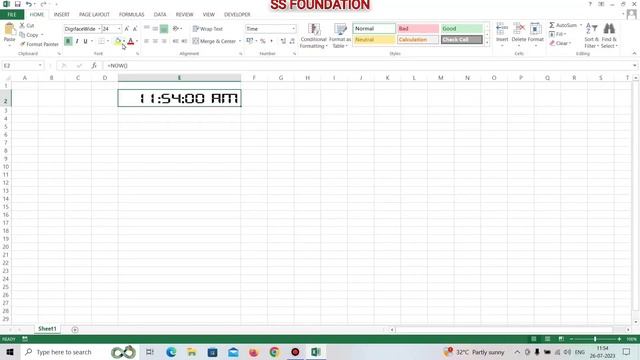The width and height of the screenshot is (640, 360).
Task: Apply the Percent style
Action: click(262, 41)
